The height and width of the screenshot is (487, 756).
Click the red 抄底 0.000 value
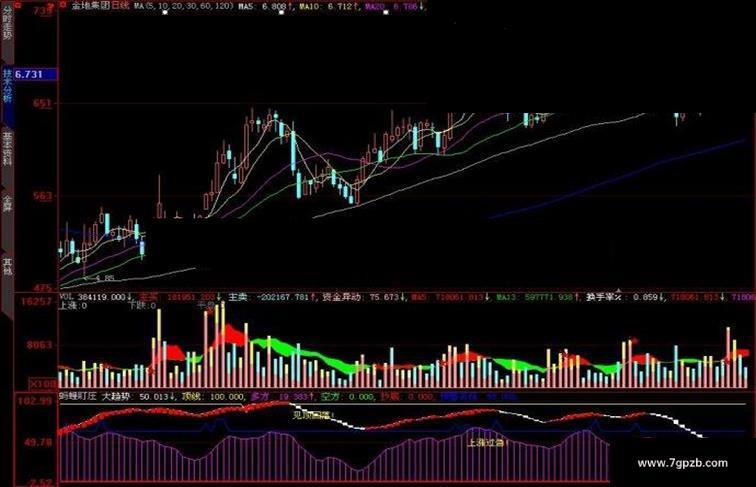click(x=407, y=396)
